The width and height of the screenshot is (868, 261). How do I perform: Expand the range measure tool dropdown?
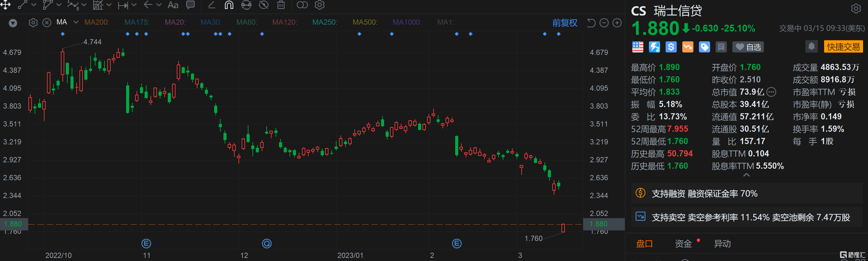tap(134, 5)
